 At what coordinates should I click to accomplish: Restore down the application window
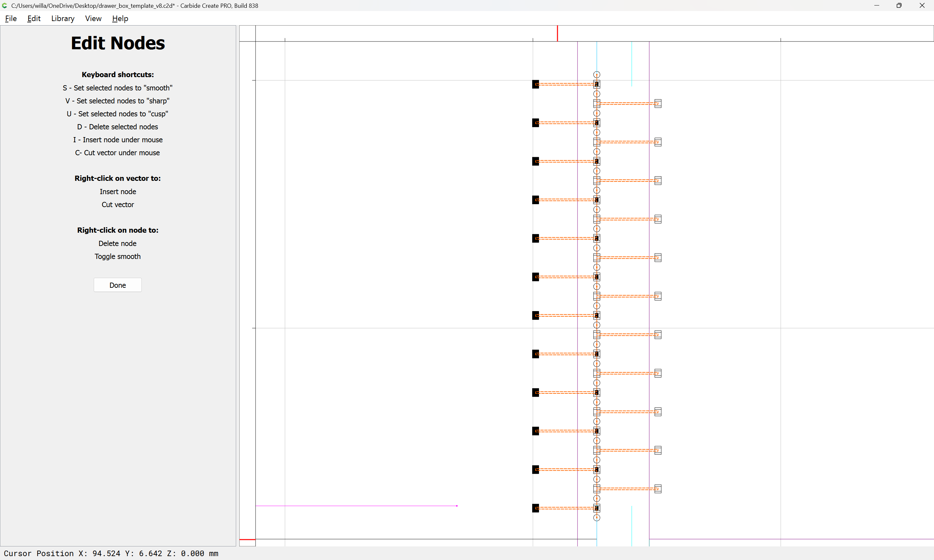click(x=899, y=6)
